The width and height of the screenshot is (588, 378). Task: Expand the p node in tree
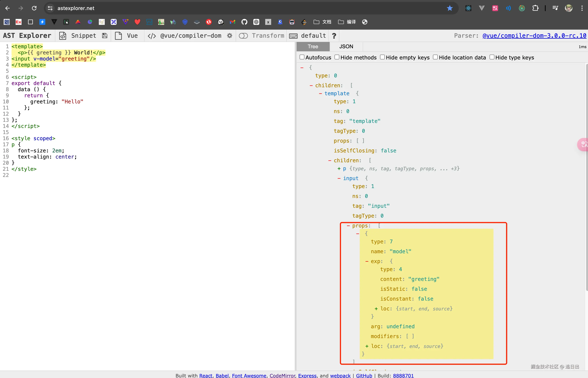tap(339, 169)
